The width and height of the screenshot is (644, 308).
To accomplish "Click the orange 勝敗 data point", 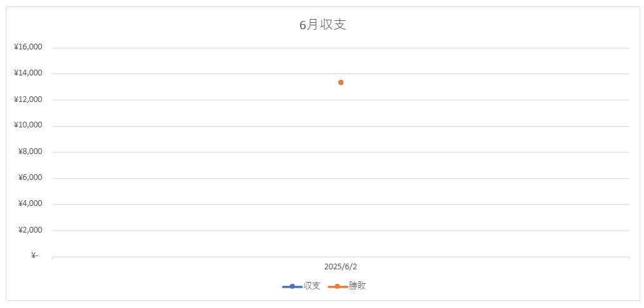I will pos(341,82).
